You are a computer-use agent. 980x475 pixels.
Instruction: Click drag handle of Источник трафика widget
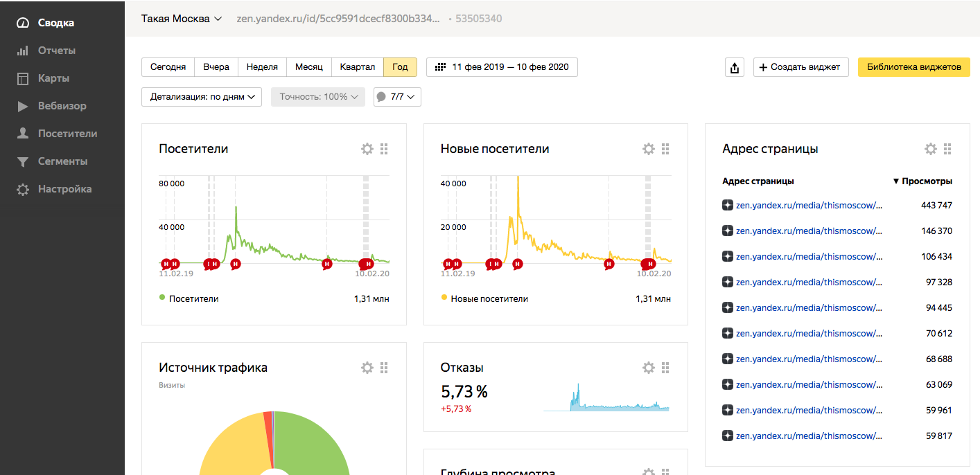385,368
